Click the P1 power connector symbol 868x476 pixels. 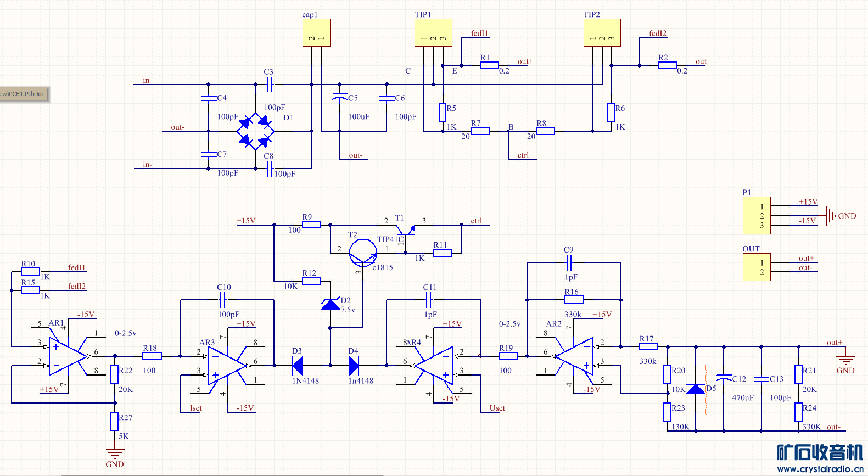coord(757,215)
